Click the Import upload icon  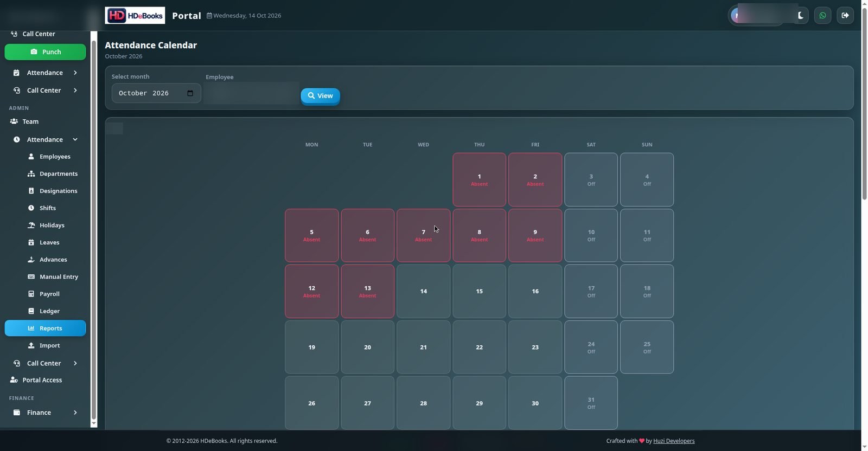[31, 345]
